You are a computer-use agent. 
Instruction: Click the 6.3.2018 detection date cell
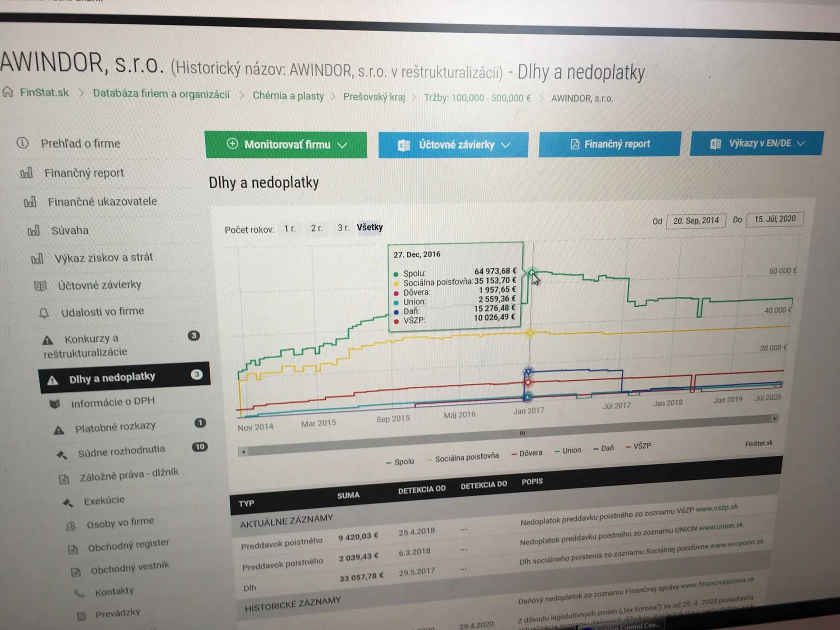click(414, 552)
